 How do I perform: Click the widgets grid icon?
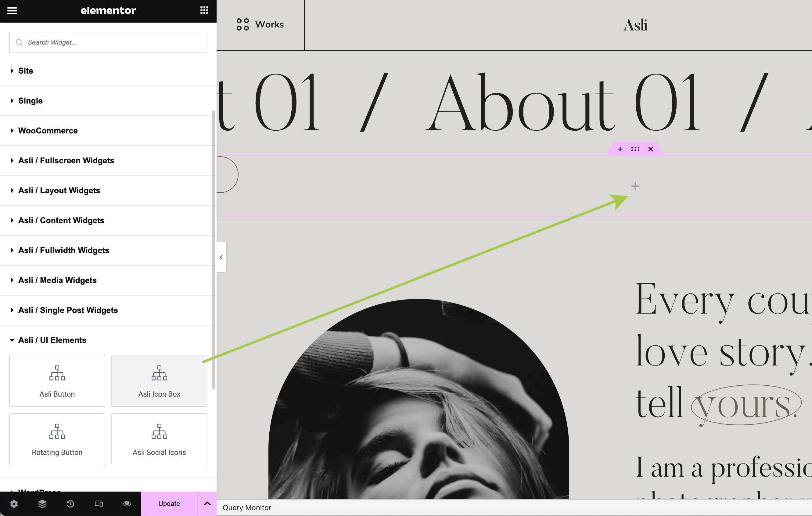pos(204,10)
